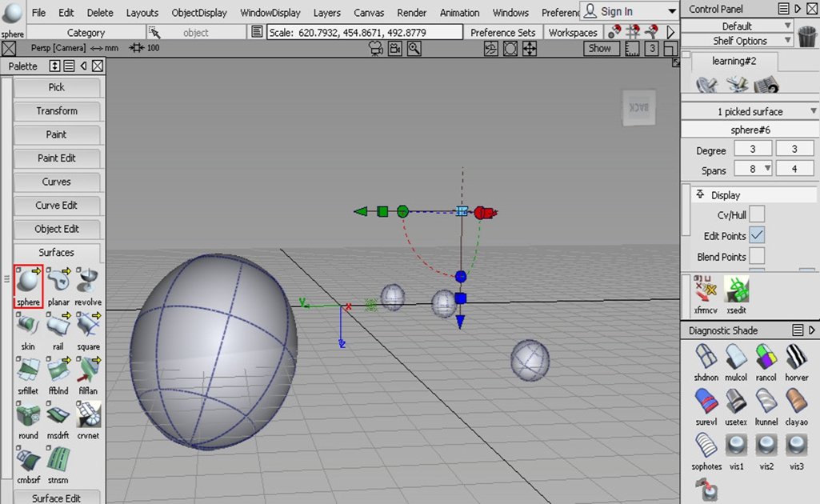Image resolution: width=820 pixels, height=504 pixels.
Task: Select the ffblnd freeform blend tool
Action: [x=58, y=375]
